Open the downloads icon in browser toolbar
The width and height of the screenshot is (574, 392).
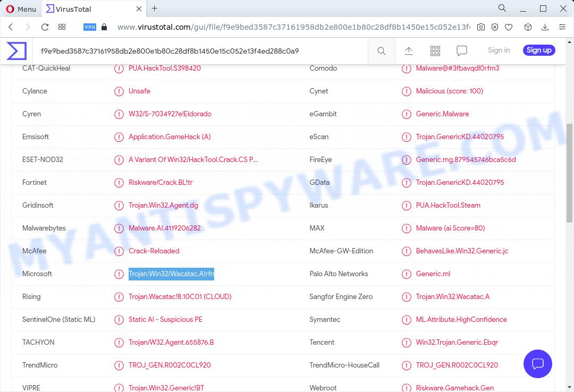(545, 27)
